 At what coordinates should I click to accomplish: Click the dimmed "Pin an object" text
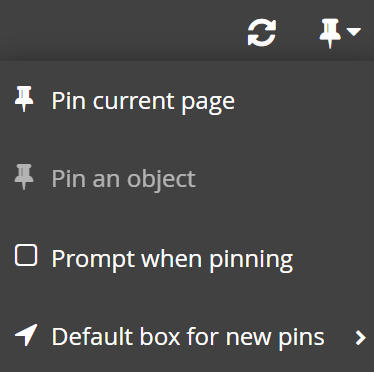click(x=124, y=179)
